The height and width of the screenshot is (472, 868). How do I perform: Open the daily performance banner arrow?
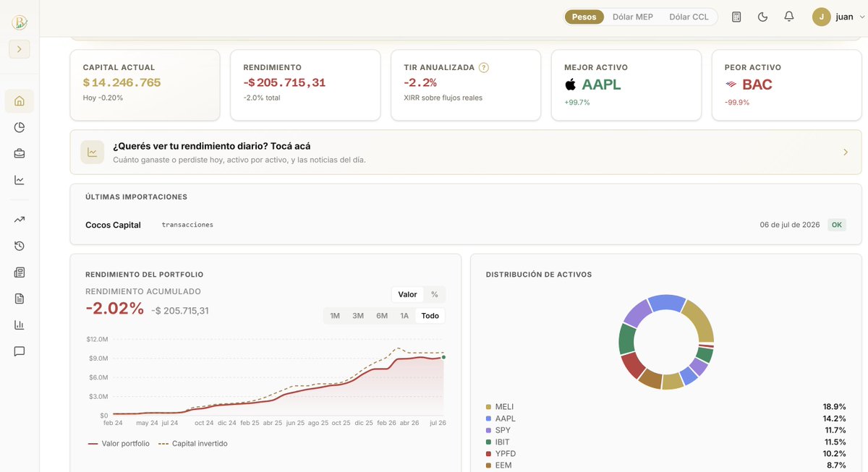[846, 153]
